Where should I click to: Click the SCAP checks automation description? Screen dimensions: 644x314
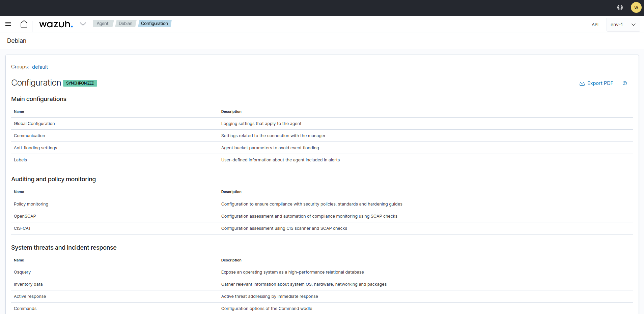309,216
